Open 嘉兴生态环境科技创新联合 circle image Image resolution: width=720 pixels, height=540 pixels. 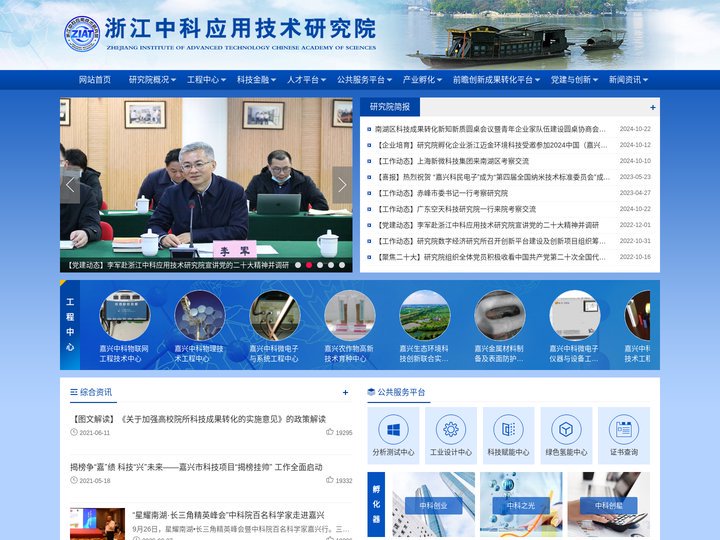tap(425, 315)
